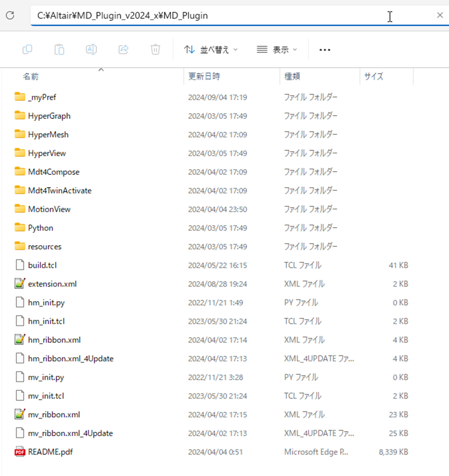Click the date 2024/04/02 17:15
The image size is (449, 476).
pyautogui.click(x=217, y=415)
